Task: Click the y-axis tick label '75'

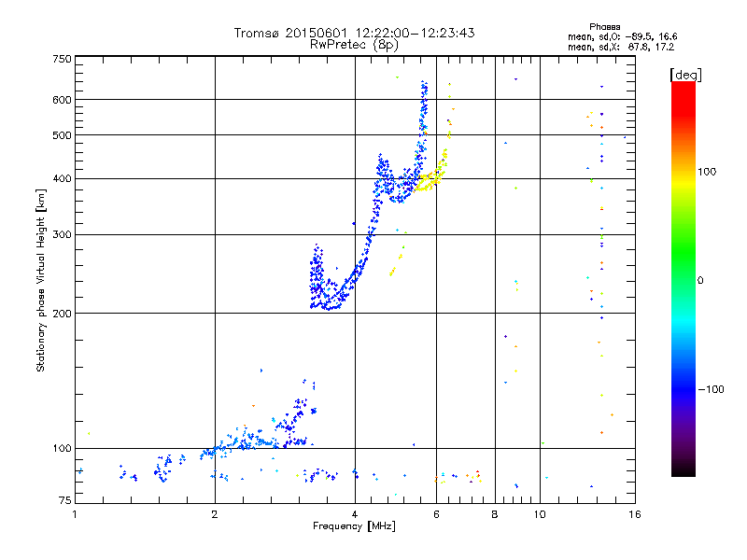Action: [65, 500]
